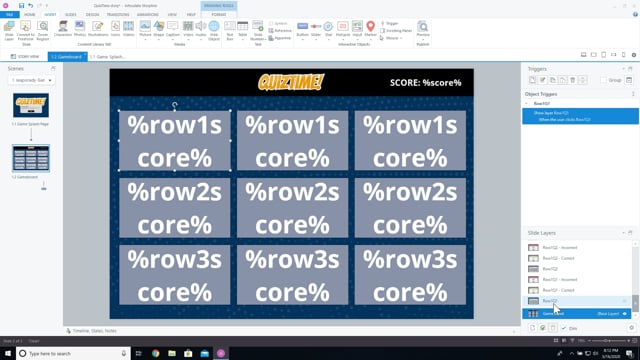The width and height of the screenshot is (640, 360).
Task: Switch to the Design ribbon tab
Action: [92, 15]
